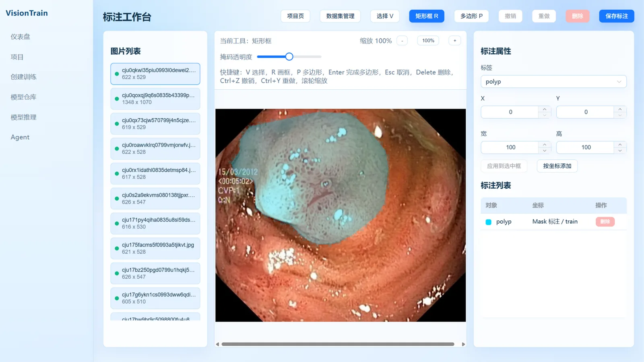Open 创建训练 in the sidebar

point(24,77)
